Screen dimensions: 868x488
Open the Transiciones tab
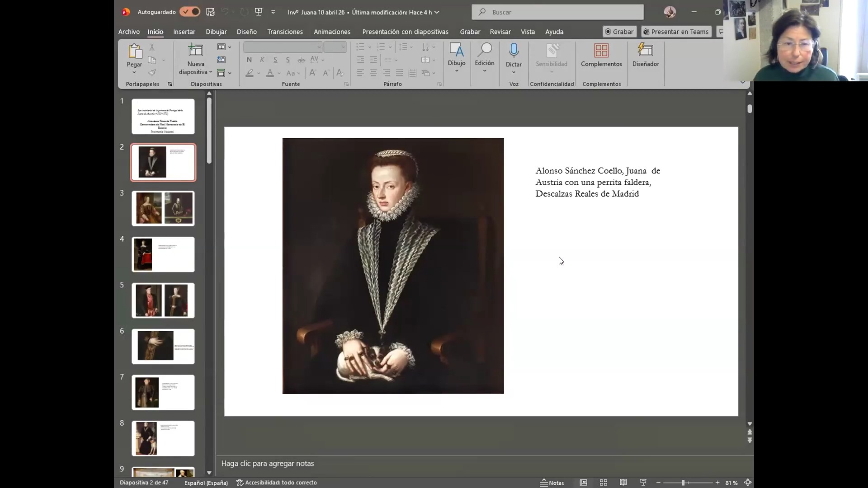click(285, 32)
